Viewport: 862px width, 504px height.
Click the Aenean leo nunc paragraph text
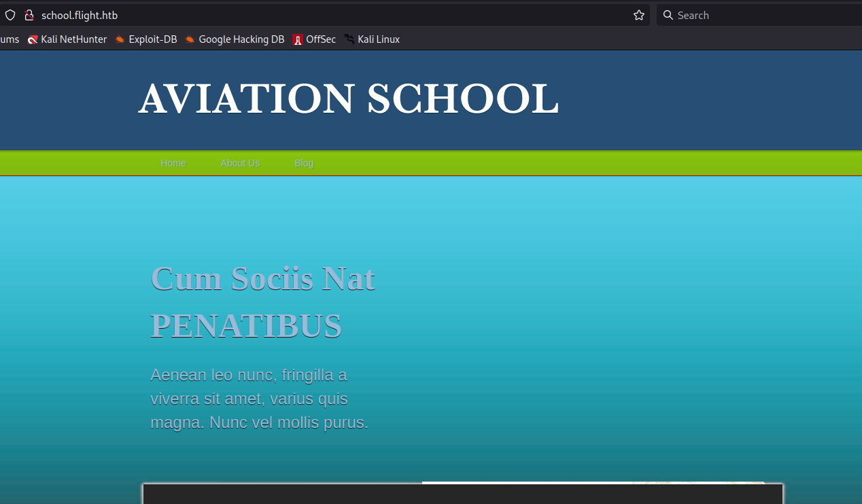click(x=259, y=399)
